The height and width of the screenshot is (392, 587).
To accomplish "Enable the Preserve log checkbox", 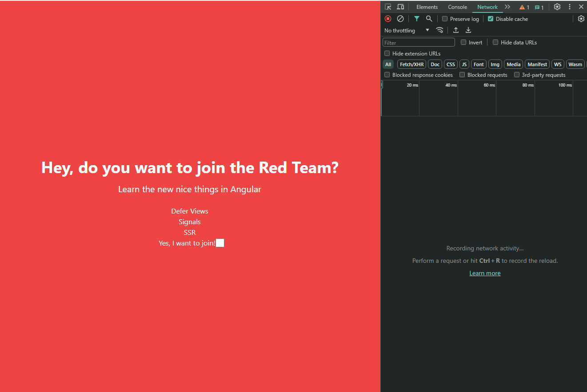I will (445, 19).
